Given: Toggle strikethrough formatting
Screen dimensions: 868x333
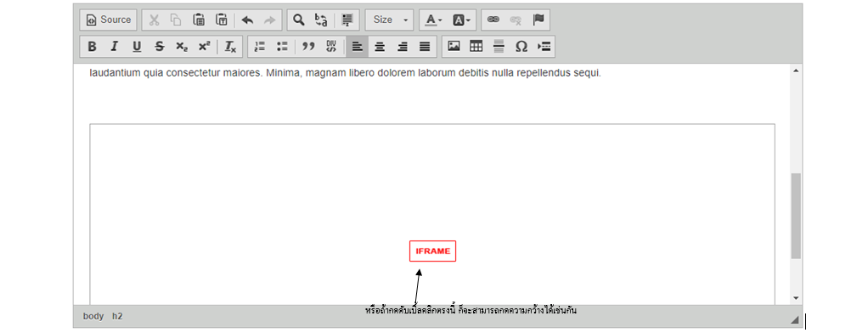Looking at the screenshot, I should tap(160, 47).
